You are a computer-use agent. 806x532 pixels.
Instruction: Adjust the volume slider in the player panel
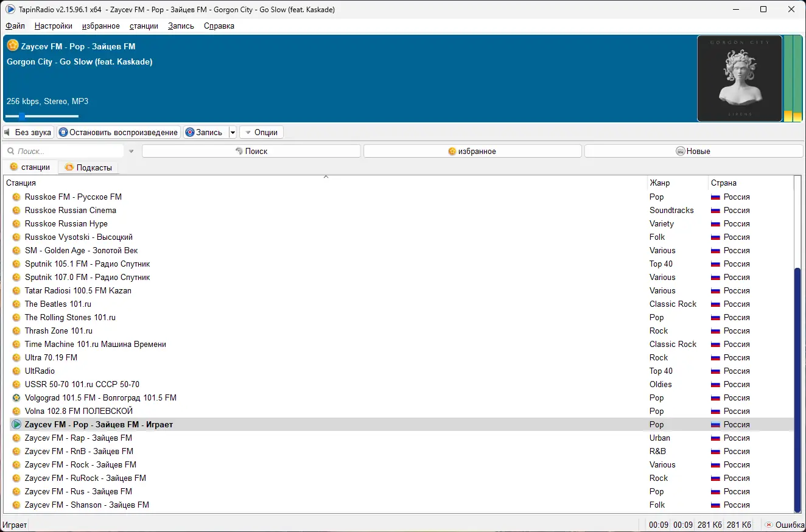tap(42, 116)
